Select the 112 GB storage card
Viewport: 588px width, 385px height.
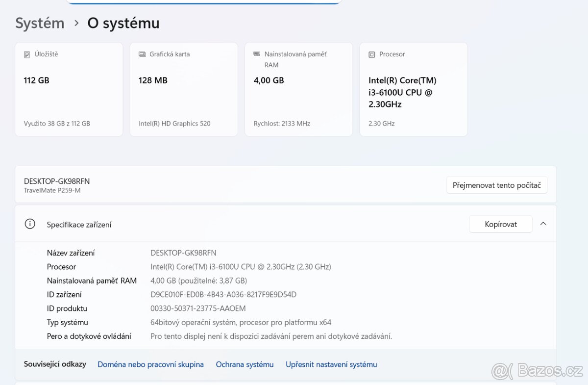point(69,89)
